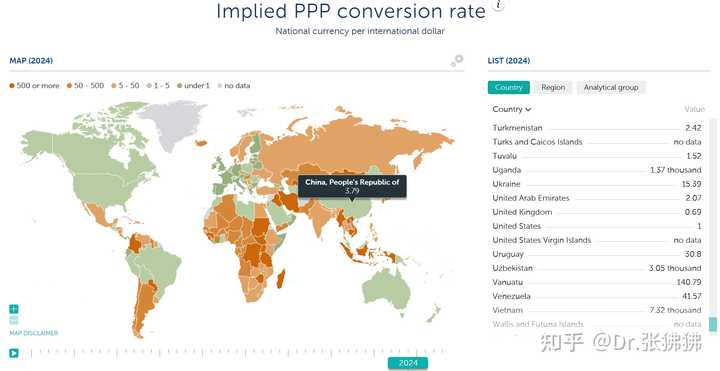Play the timeline animation
Screen dimensions: 720x371
click(x=14, y=353)
